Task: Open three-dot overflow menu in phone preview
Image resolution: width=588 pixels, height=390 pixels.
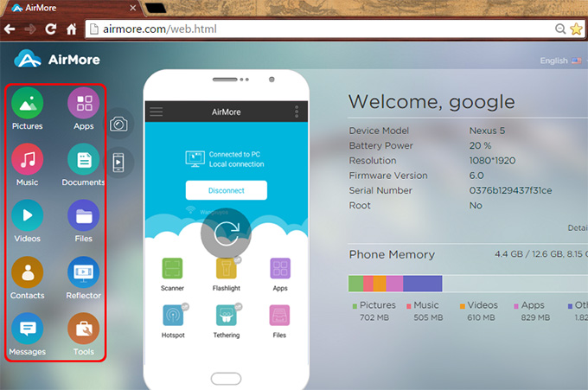Action: (297, 112)
